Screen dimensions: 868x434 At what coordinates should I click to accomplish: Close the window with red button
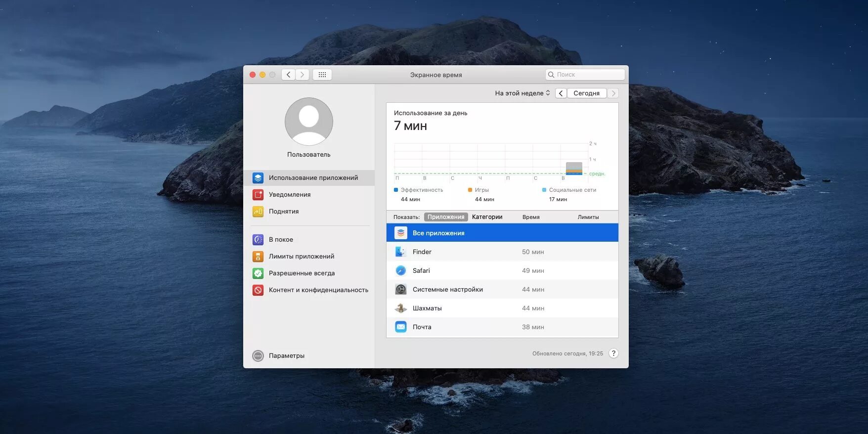point(253,75)
